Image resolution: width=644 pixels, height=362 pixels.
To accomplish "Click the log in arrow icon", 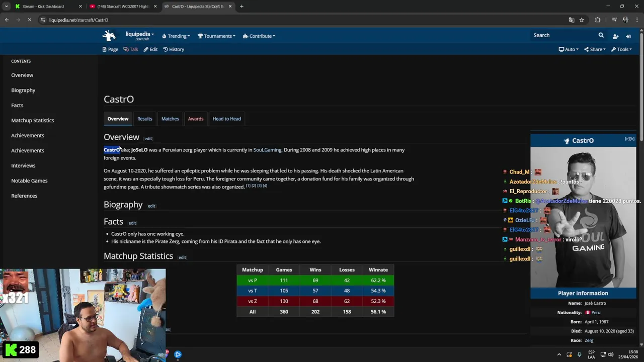I will click(x=628, y=36).
